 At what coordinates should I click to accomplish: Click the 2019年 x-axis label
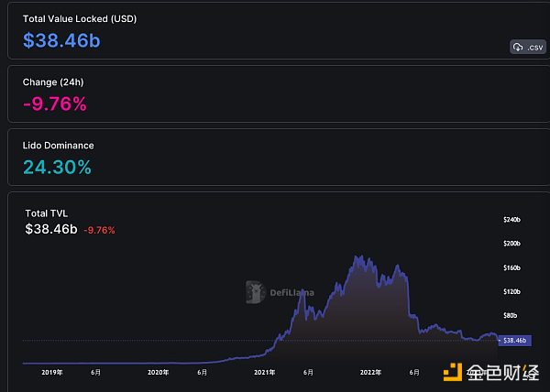pyautogui.click(x=53, y=372)
